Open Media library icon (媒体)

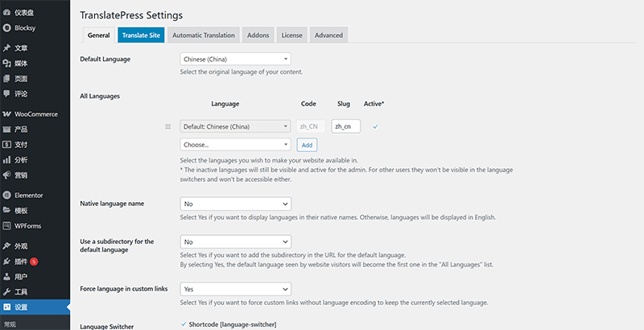[6, 64]
